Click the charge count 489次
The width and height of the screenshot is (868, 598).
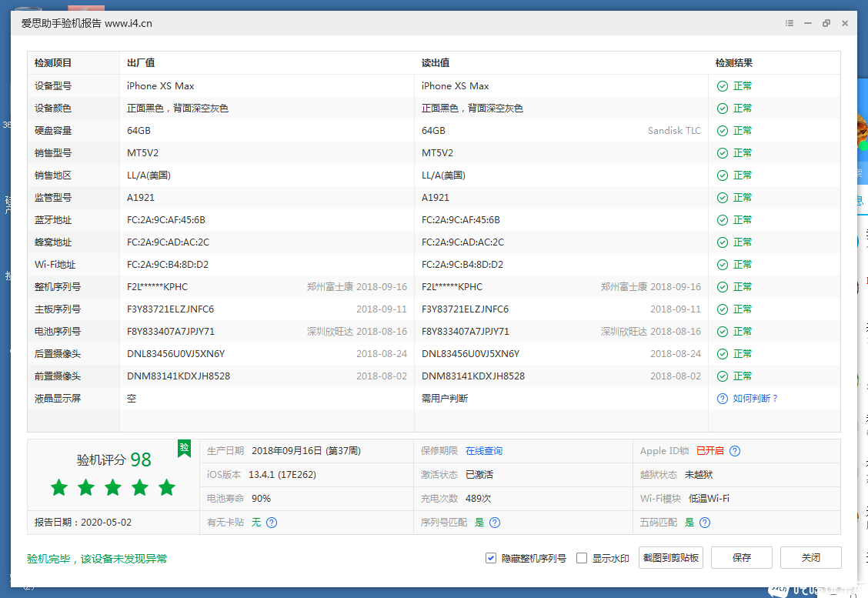479,499
